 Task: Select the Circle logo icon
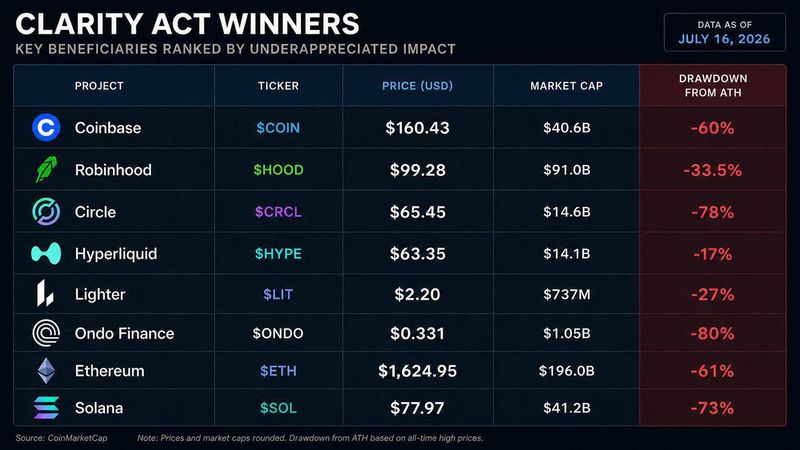point(46,212)
